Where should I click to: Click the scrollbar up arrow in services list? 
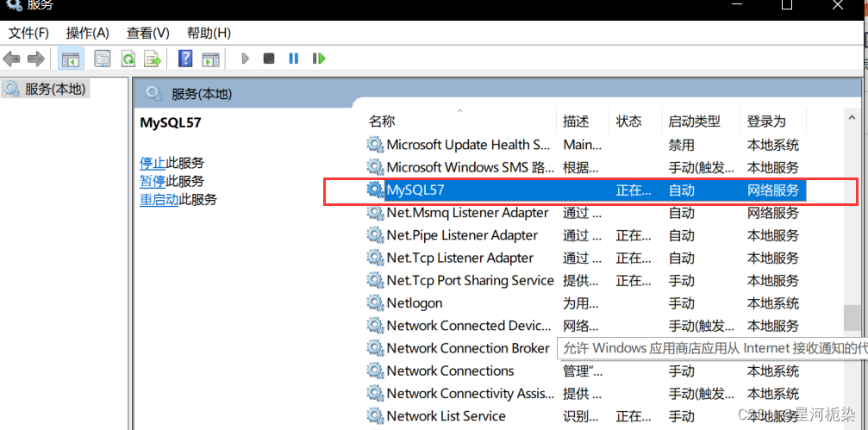(x=852, y=117)
